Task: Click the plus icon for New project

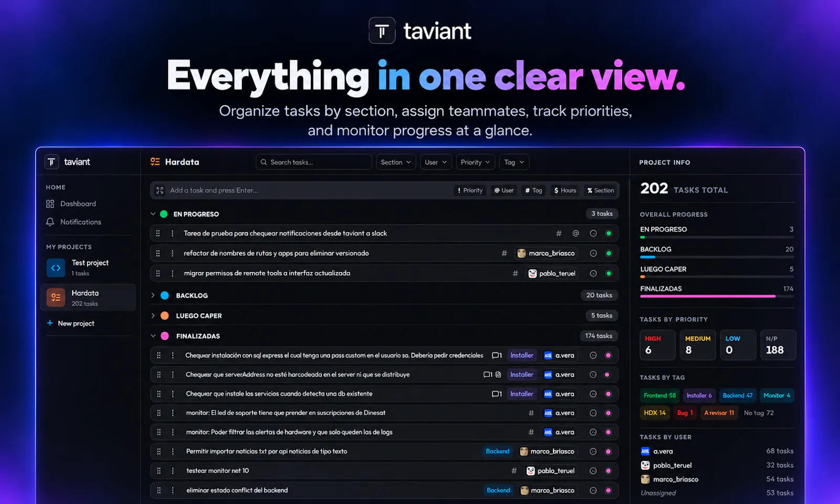Action: (50, 323)
